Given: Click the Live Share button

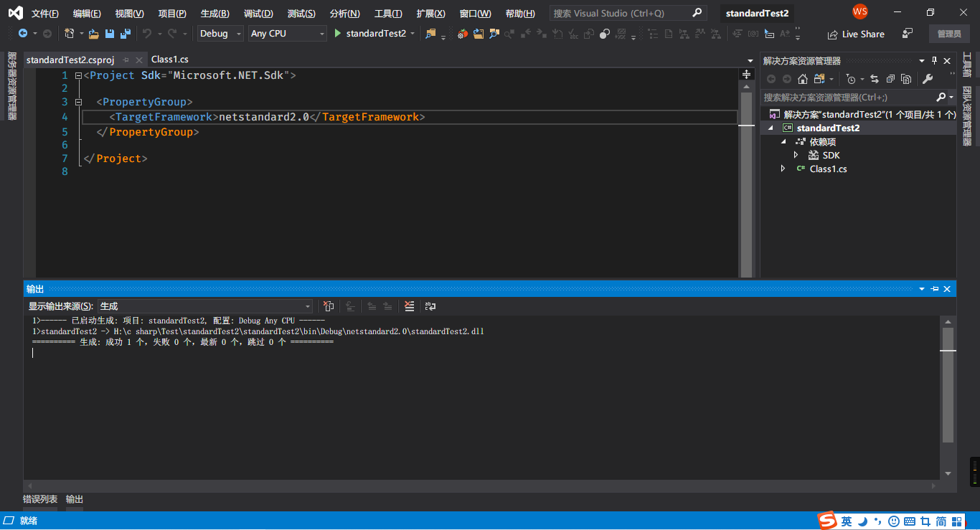Looking at the screenshot, I should pyautogui.click(x=856, y=34).
